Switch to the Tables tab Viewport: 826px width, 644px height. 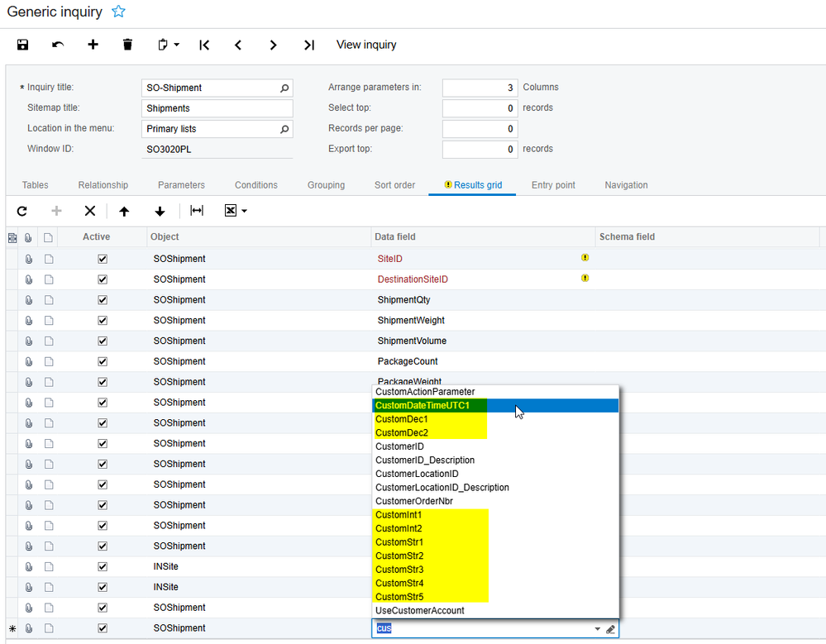[36, 185]
